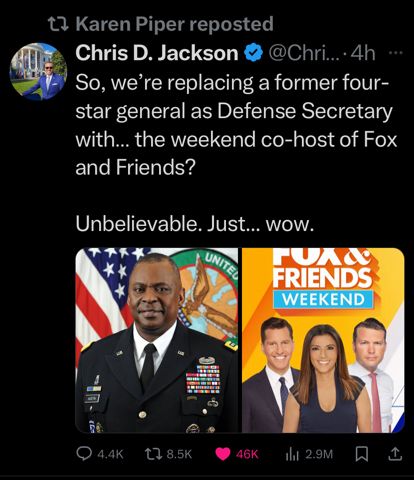Click the repost icon beside Karen Piper
414x480 pixels.
tap(58, 24)
